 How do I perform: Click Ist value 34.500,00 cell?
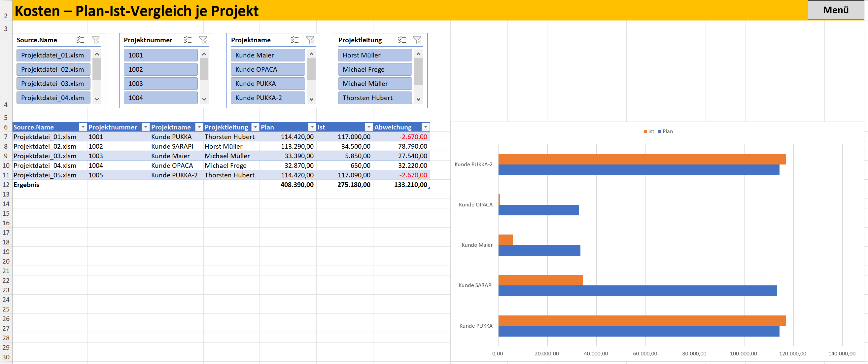click(x=345, y=146)
